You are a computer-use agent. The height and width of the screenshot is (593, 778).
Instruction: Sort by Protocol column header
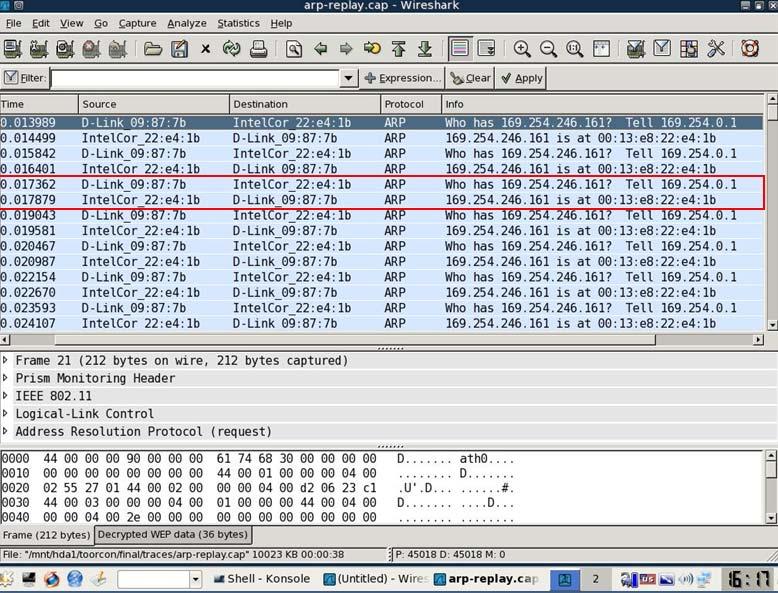[x=411, y=104]
